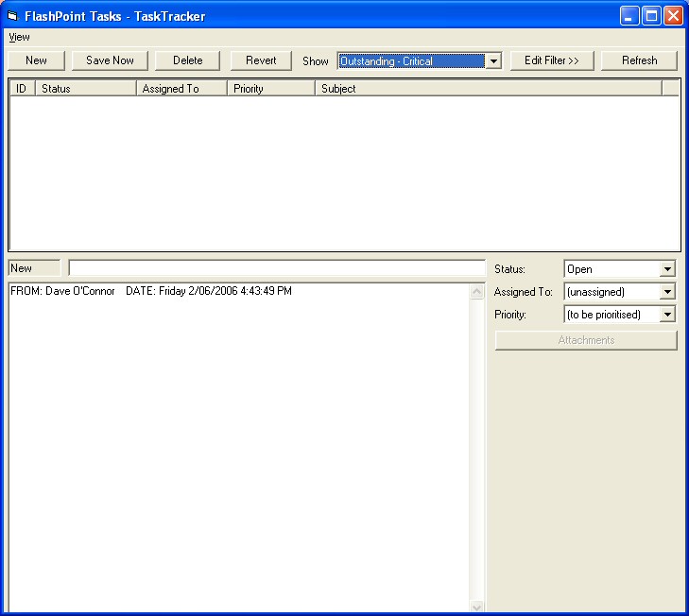Open the View menu
This screenshot has height=616, width=689.
(19, 38)
